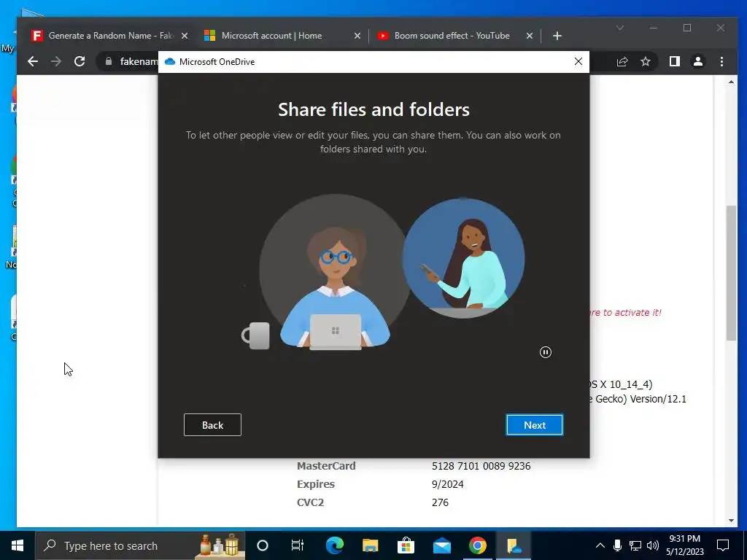The height and width of the screenshot is (560, 747).
Task: Open the notification center
Action: coord(723,545)
